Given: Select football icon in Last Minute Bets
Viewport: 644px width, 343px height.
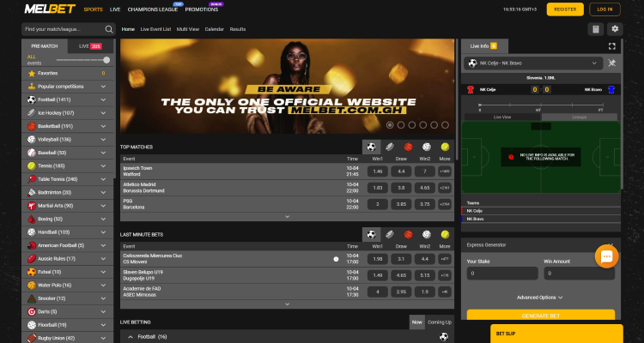Looking at the screenshot, I should (x=371, y=234).
